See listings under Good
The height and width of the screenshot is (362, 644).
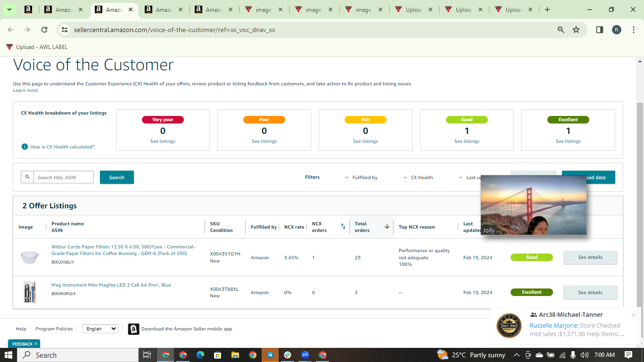coord(467,141)
